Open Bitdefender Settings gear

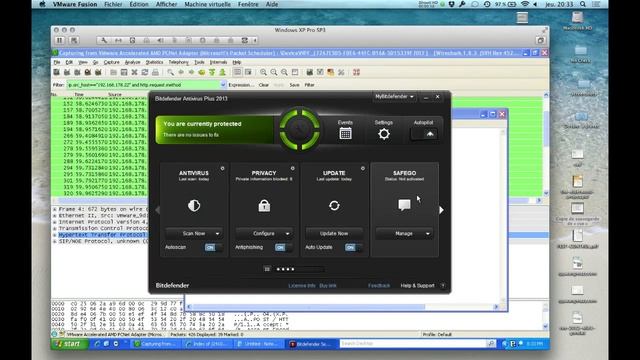pyautogui.click(x=384, y=133)
